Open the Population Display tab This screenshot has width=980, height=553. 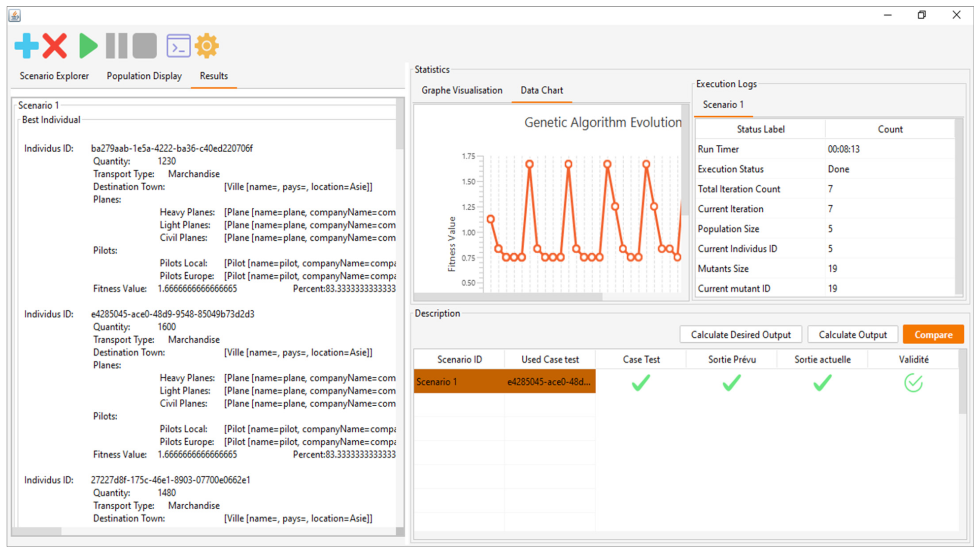[x=144, y=76]
